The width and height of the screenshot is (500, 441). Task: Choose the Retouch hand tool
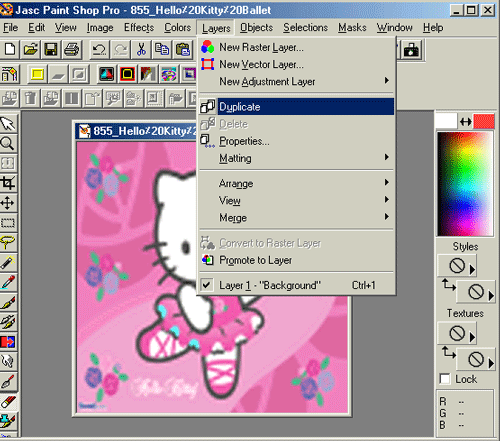(x=8, y=361)
